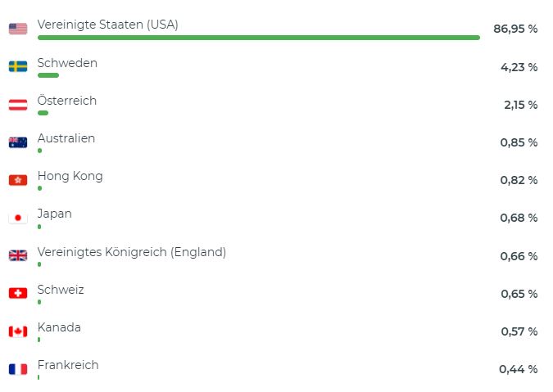Select the Frankreich country label

click(68, 365)
